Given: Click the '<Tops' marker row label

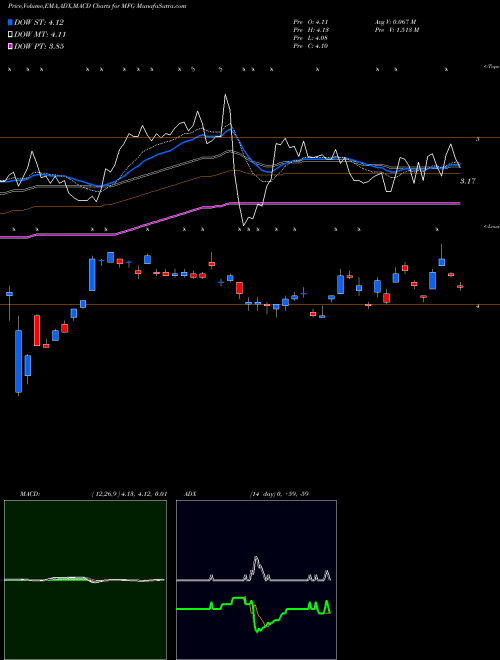Looking at the screenshot, I should [x=492, y=67].
